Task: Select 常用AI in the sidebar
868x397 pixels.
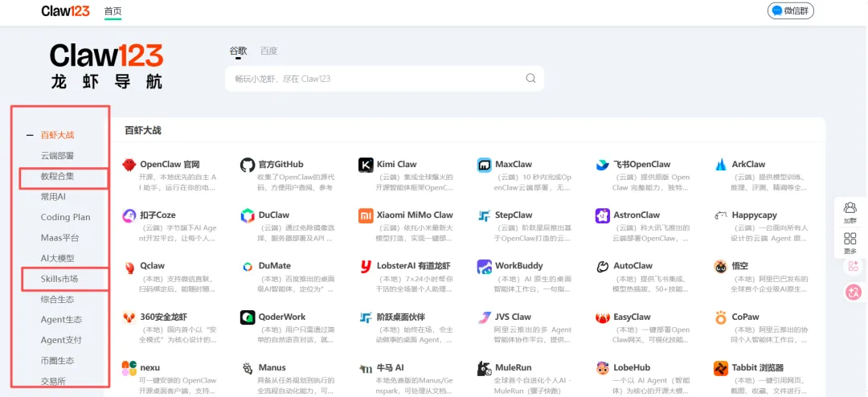Action: (54, 197)
